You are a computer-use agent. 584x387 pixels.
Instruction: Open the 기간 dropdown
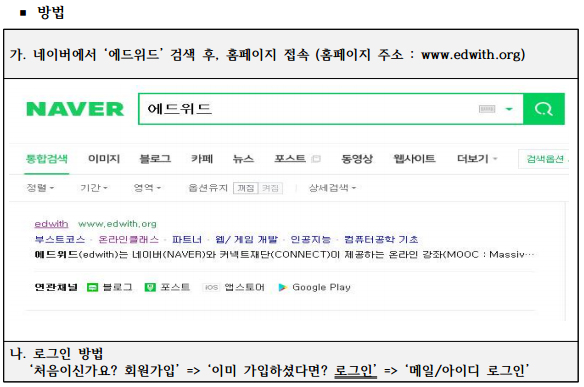[94, 188]
